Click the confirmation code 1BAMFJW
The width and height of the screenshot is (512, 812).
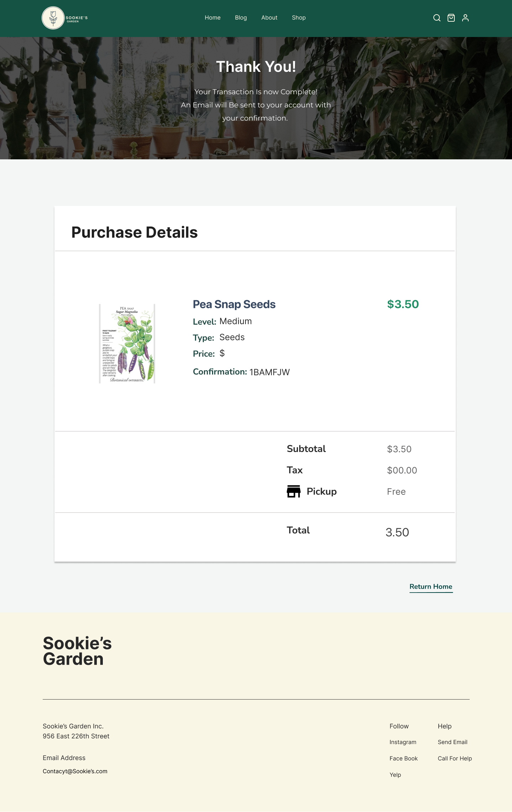coord(269,372)
